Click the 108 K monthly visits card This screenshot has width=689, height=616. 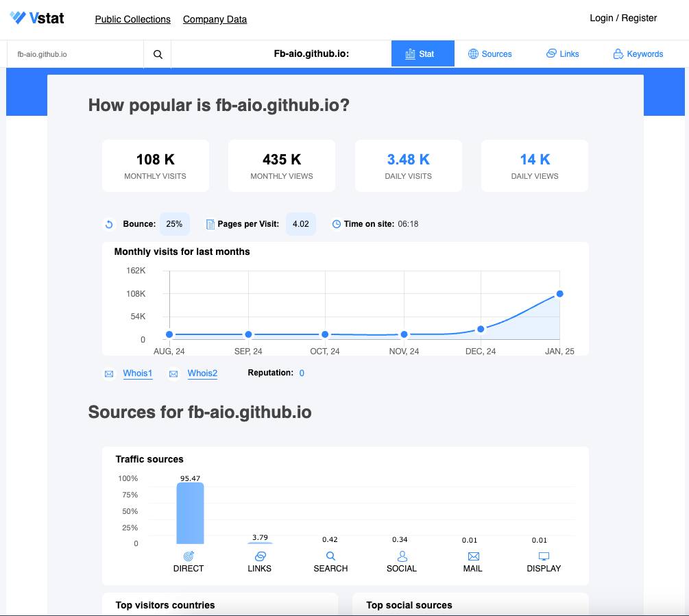pyautogui.click(x=156, y=166)
